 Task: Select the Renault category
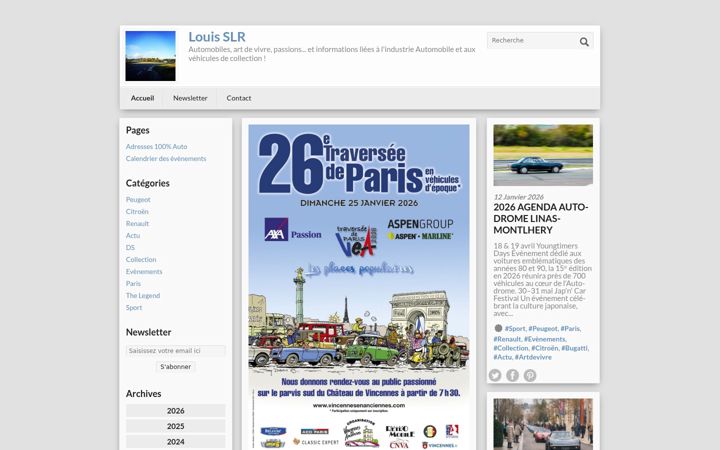137,224
